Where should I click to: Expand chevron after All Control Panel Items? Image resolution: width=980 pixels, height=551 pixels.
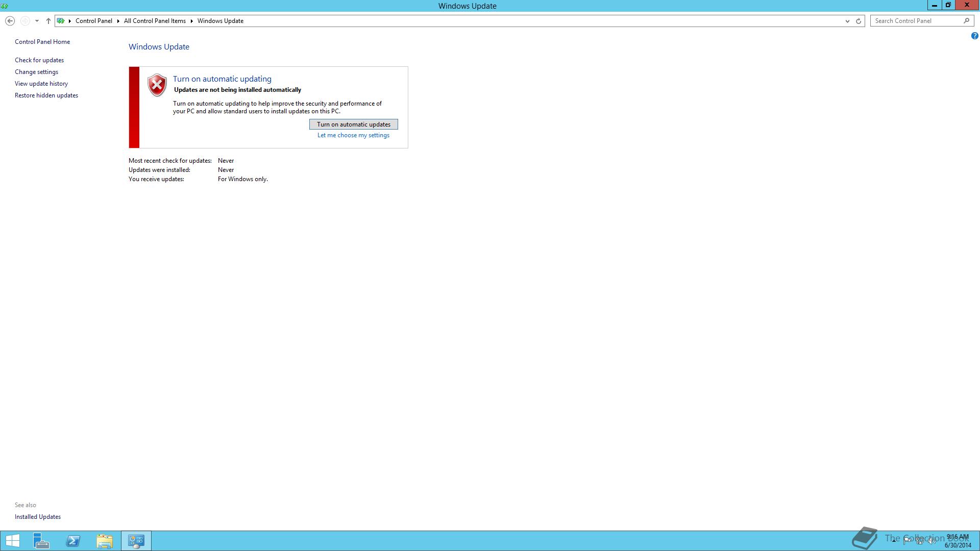coord(192,21)
